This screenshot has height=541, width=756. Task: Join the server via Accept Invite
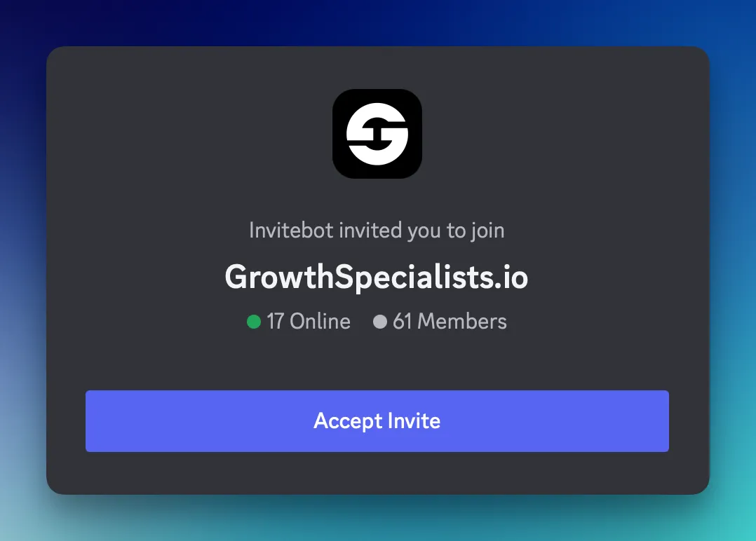(x=377, y=421)
